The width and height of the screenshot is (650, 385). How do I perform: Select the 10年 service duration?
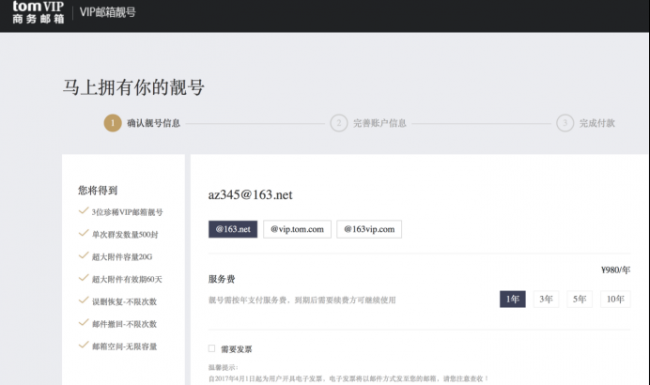[x=615, y=299]
